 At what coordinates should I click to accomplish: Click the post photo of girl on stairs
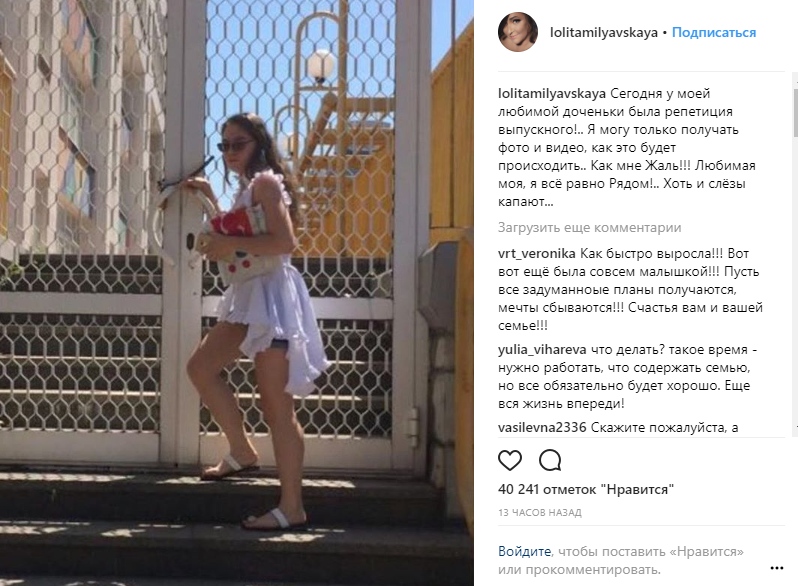click(237, 293)
